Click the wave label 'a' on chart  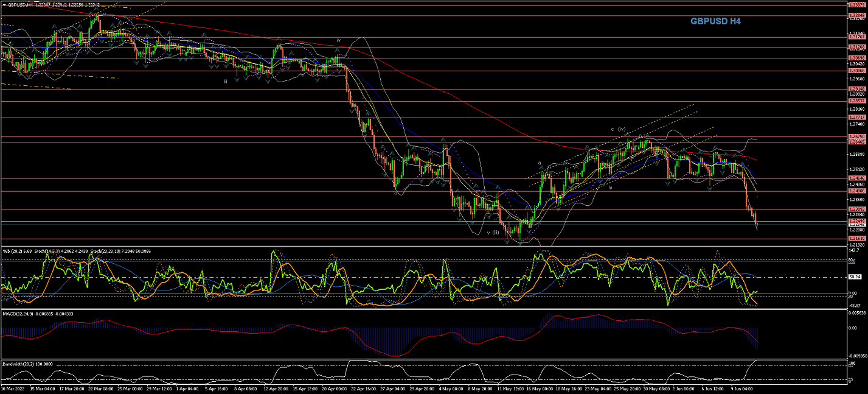pos(540,163)
